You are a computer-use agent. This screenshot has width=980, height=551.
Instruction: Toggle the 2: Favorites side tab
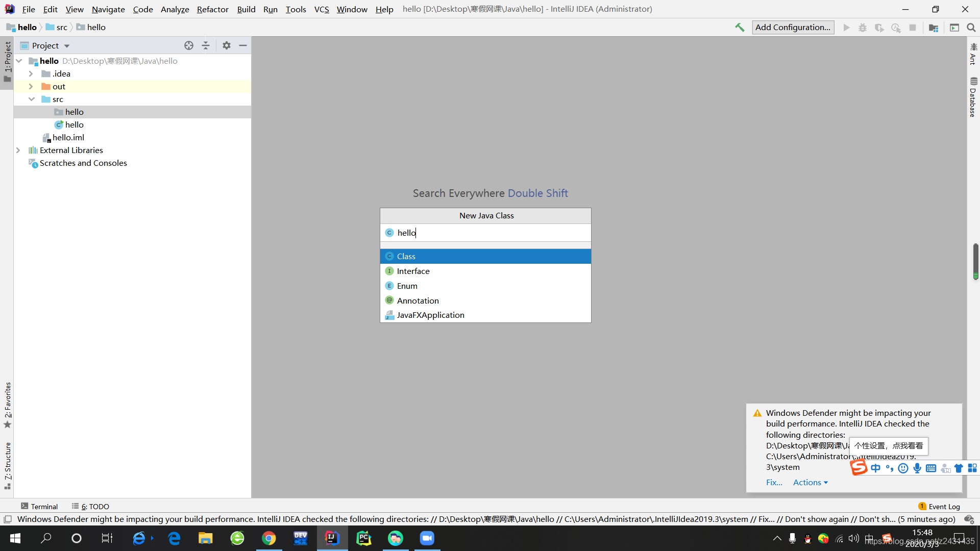pyautogui.click(x=7, y=405)
